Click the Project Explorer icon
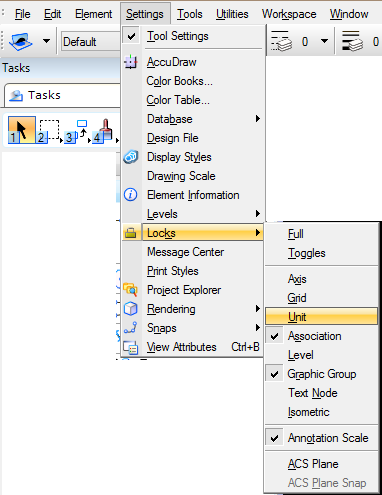Viewport: 382px width, 495px height. pyautogui.click(x=130, y=290)
